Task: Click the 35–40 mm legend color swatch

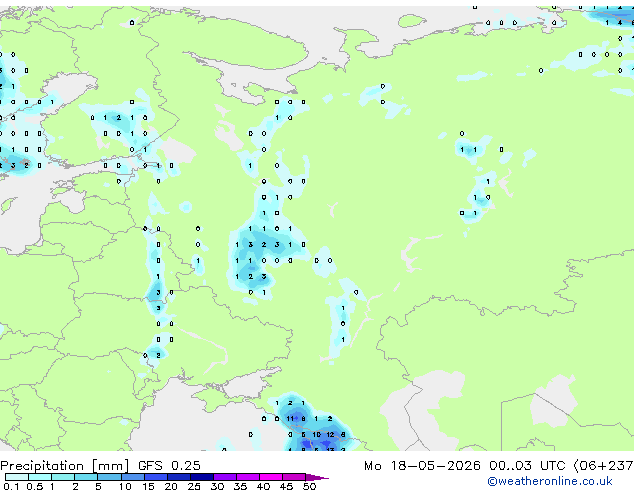Action: point(248,477)
